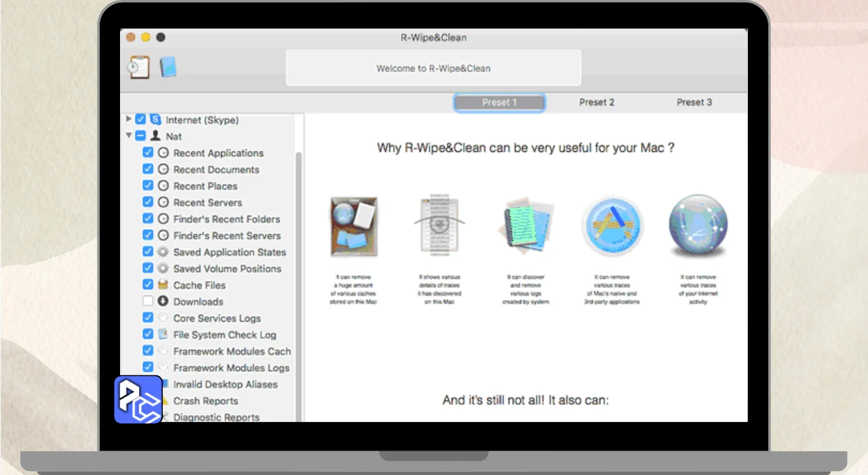Click the icon beside Framework Modules Cach
Screen dimensions: 868x475
point(163,351)
